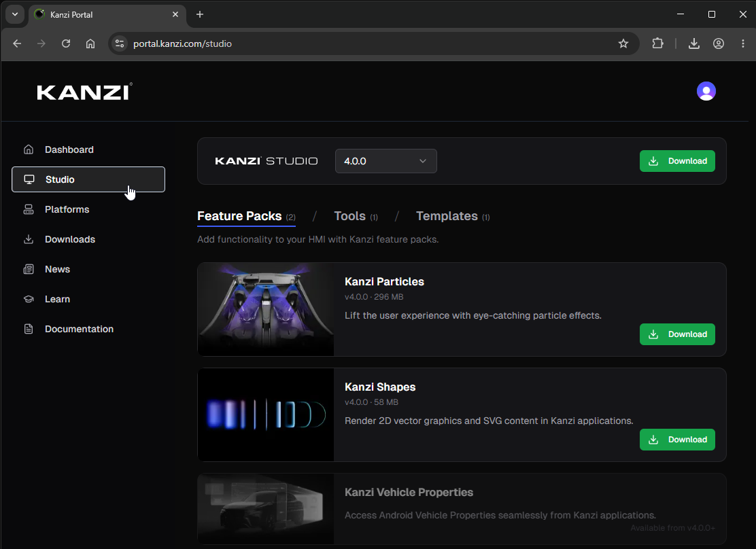
Task: Click the News newspaper icon
Action: coord(29,269)
